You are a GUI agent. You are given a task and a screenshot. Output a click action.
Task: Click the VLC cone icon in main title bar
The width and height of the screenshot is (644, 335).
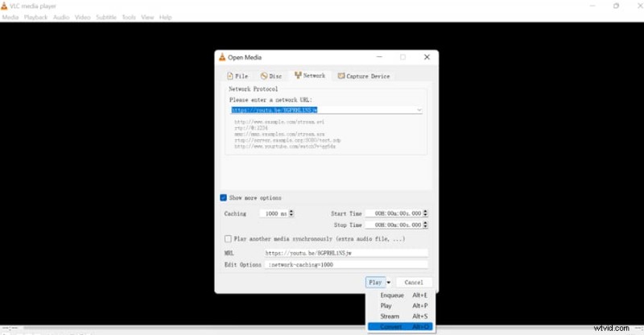point(4,6)
